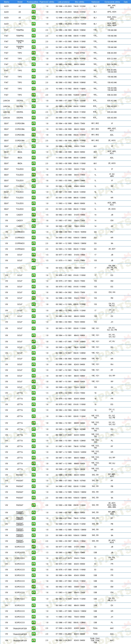Click the Pojemność silnika column header
The height and width of the screenshot is (644, 131).
[x=47, y=2]
